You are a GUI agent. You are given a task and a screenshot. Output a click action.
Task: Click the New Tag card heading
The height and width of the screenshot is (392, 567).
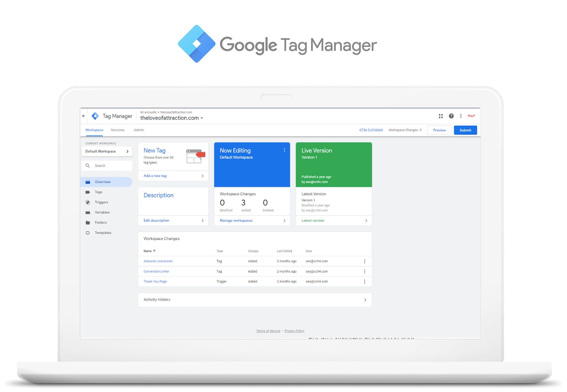click(154, 150)
